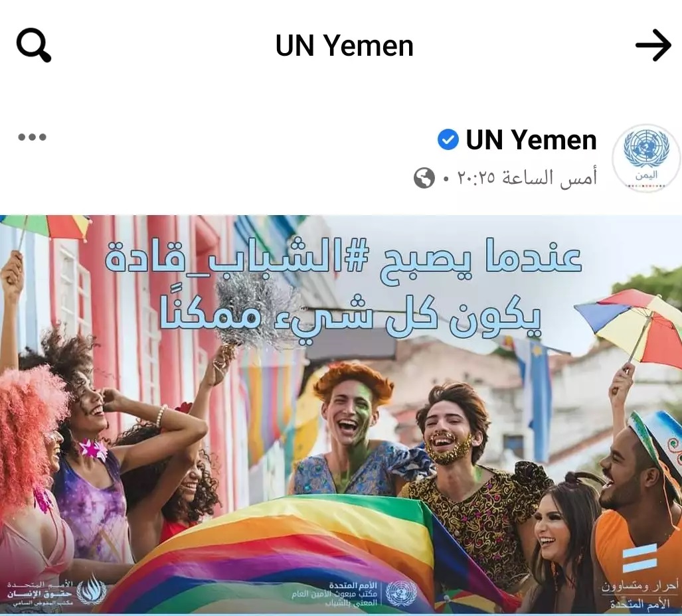Open search with the magnifier icon
The height and width of the screenshot is (616, 682).
pyautogui.click(x=33, y=44)
